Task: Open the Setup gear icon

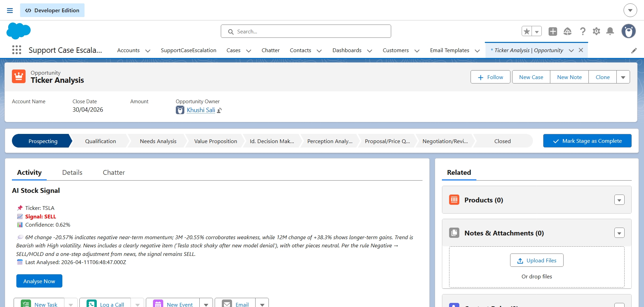Action: (596, 31)
